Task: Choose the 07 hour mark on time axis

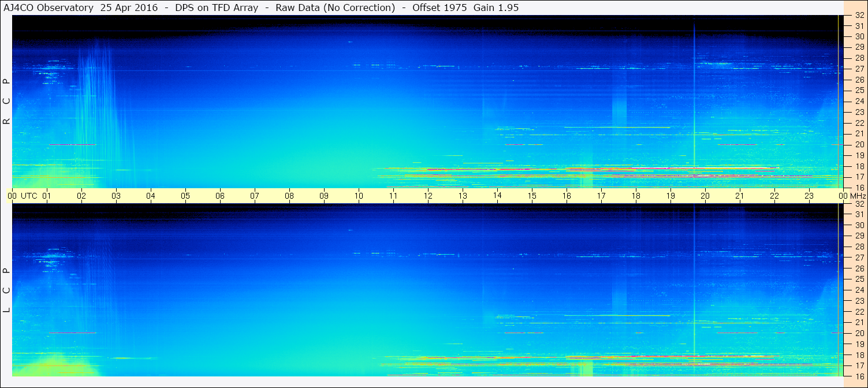Action: tap(255, 196)
